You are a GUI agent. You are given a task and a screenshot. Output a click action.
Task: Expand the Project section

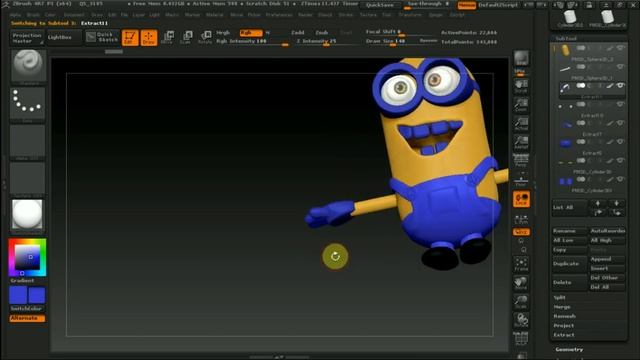(564, 326)
